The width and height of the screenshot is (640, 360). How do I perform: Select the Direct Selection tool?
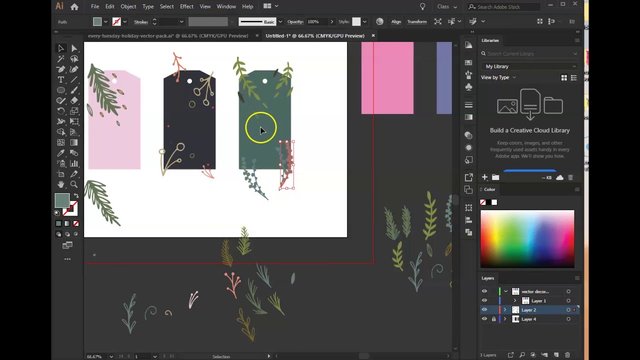74,48
